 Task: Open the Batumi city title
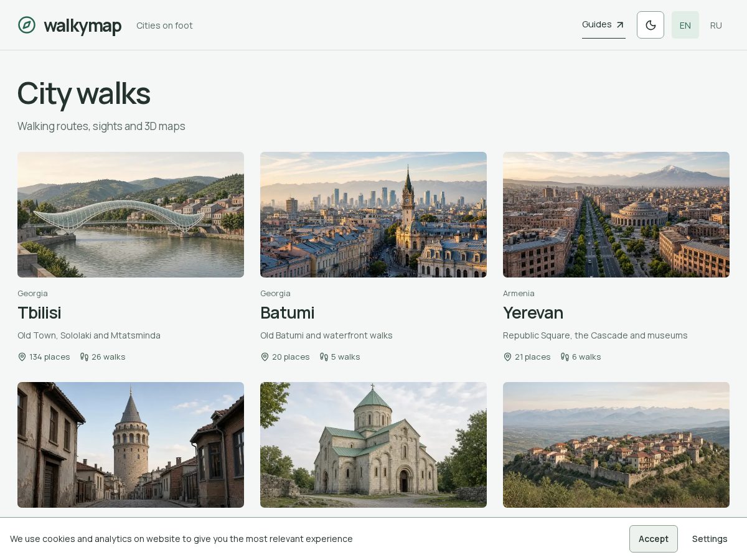pyautogui.click(x=287, y=312)
